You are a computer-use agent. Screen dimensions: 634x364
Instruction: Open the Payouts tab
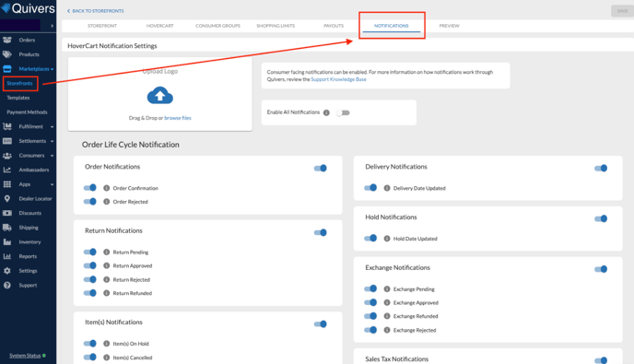point(334,26)
